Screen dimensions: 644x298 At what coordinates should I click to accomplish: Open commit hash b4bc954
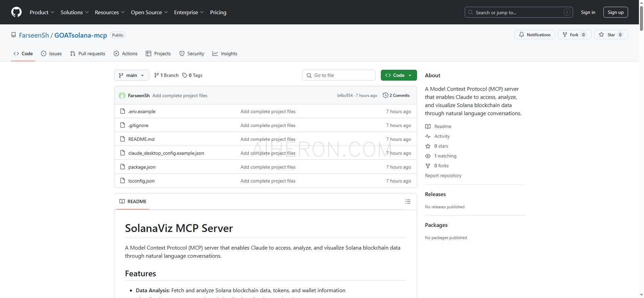pyautogui.click(x=345, y=95)
